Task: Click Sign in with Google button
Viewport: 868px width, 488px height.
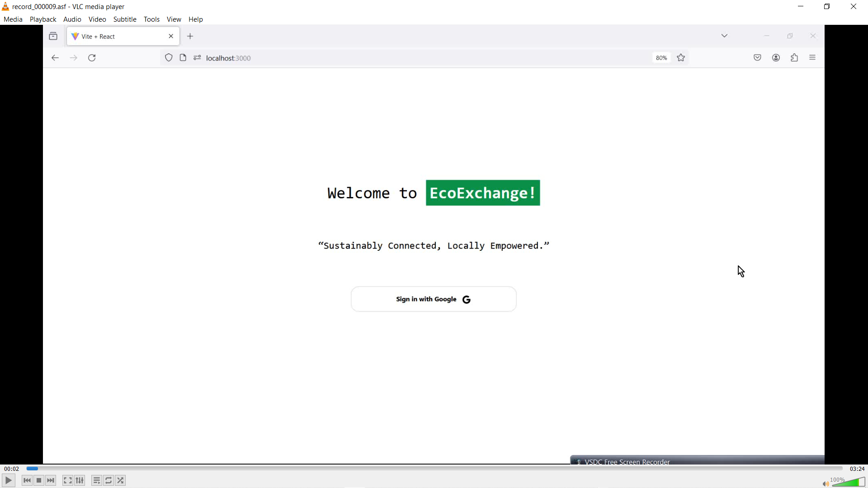Action: pos(434,299)
